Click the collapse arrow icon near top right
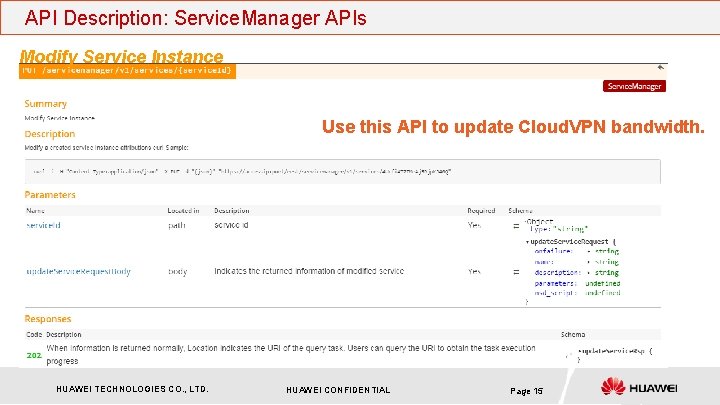This screenshot has height=405, width=720. tap(660, 68)
